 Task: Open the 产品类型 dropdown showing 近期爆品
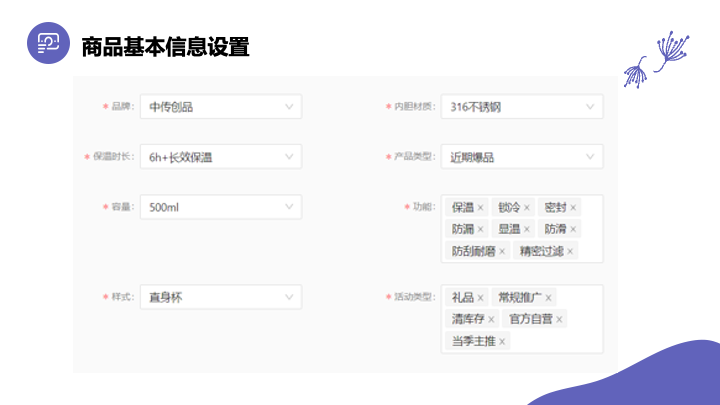pos(522,157)
